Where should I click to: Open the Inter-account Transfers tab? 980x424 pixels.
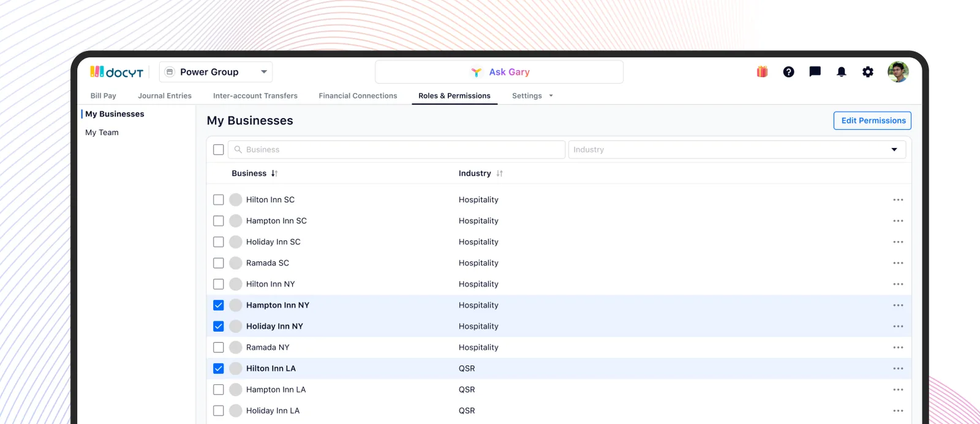click(255, 96)
